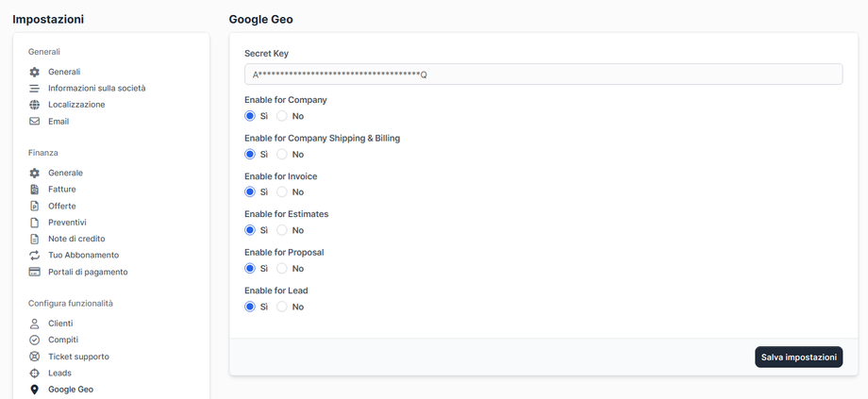This screenshot has height=399, width=868.
Task: Open Informazioni sulla società settings
Action: click(96, 89)
